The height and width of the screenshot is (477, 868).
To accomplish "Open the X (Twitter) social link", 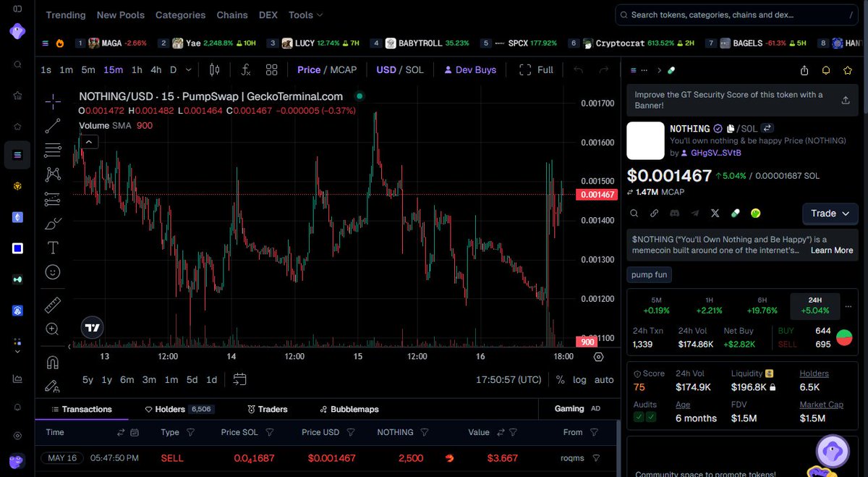I will (x=715, y=214).
